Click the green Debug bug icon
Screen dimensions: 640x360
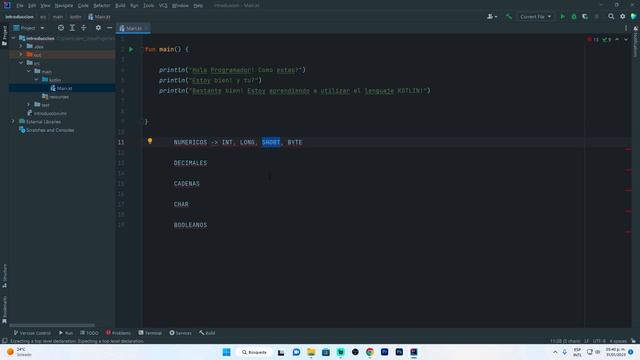pos(574,17)
